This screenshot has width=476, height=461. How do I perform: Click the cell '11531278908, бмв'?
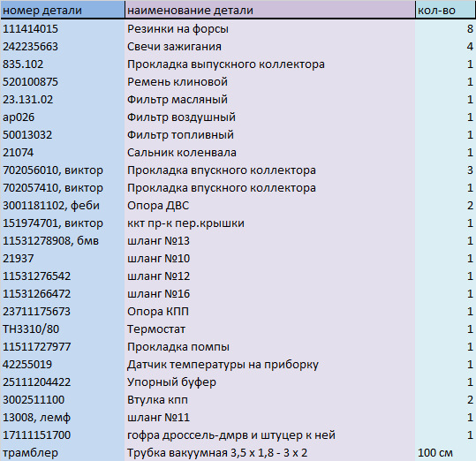(63, 240)
